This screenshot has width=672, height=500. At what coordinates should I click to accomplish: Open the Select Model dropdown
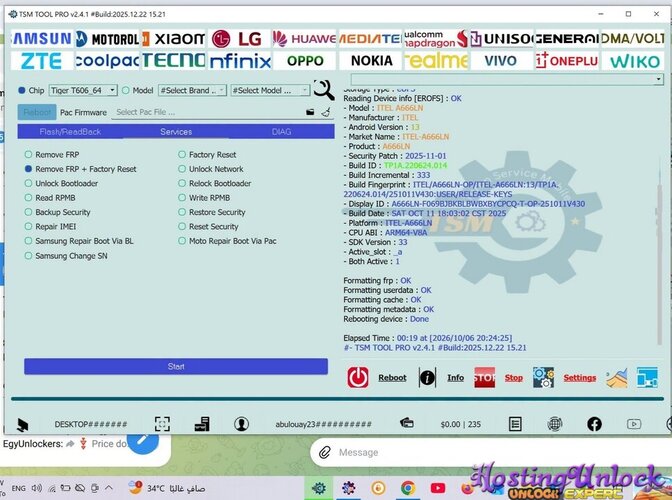(270, 90)
